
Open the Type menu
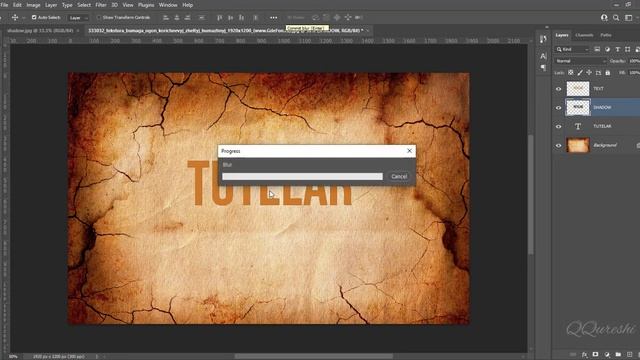67,5
